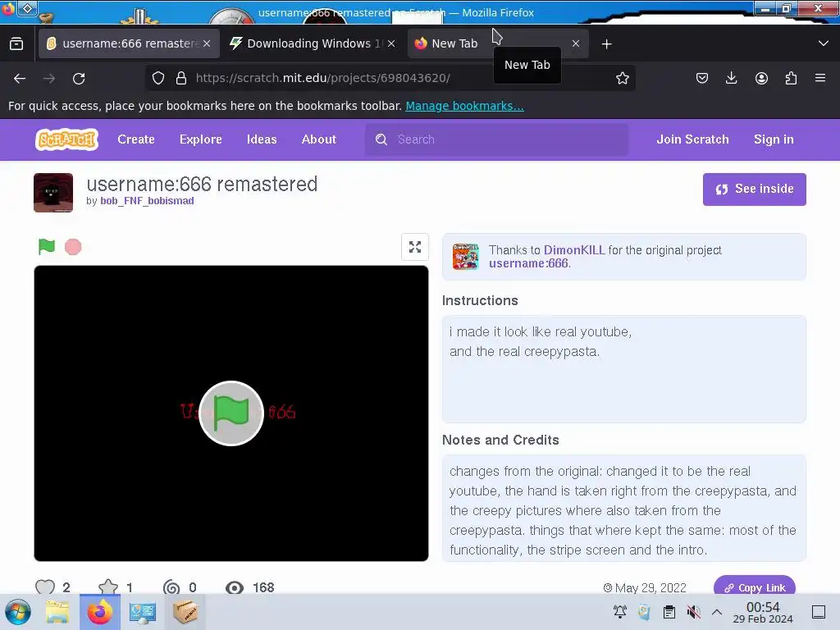Close the New Tab tab
Viewport: 840px width, 630px height.
[576, 43]
